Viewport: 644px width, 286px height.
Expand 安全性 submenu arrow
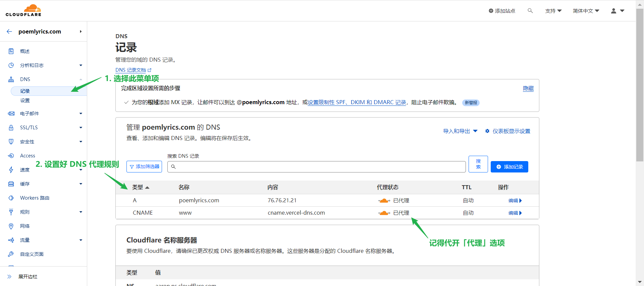81,142
